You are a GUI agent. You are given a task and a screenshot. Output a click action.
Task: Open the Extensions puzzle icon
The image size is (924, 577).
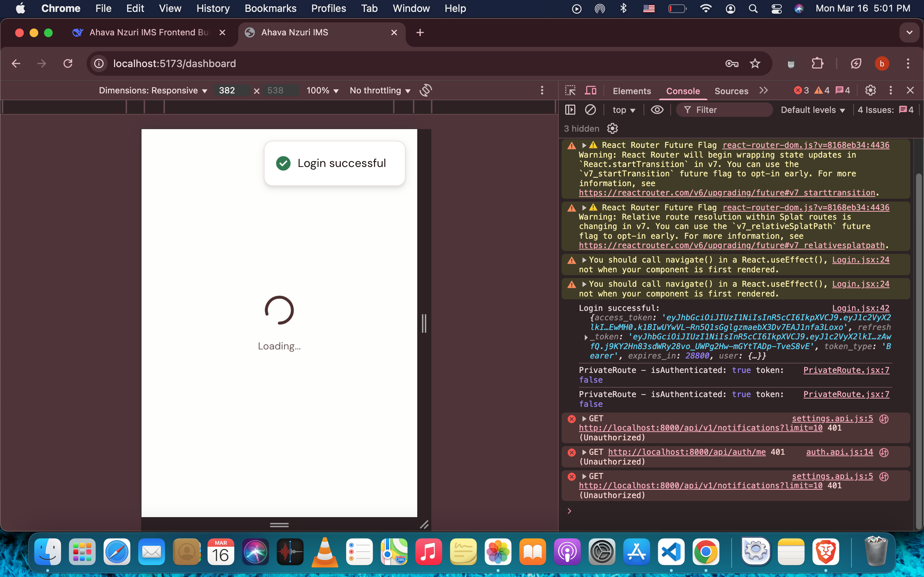pyautogui.click(x=818, y=63)
